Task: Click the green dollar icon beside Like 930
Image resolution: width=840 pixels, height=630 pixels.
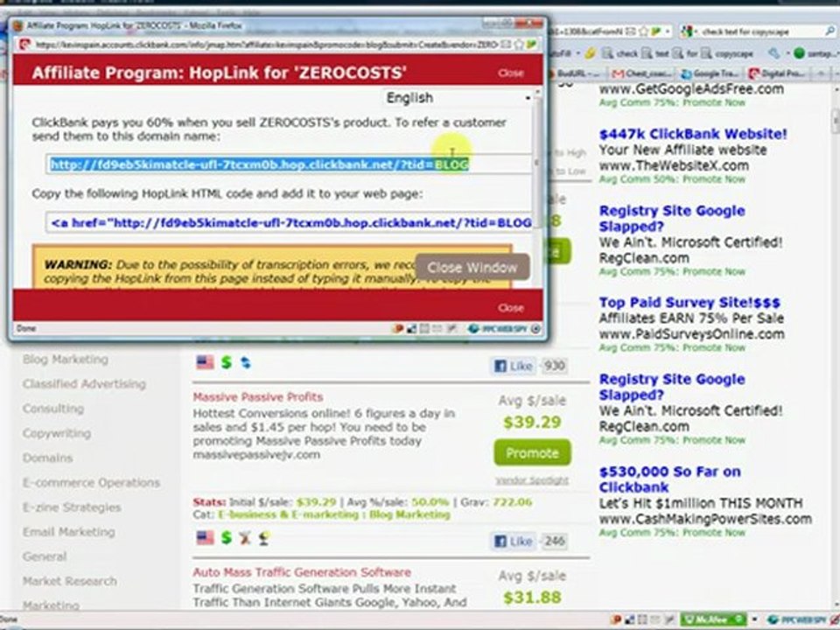Action: 227,362
